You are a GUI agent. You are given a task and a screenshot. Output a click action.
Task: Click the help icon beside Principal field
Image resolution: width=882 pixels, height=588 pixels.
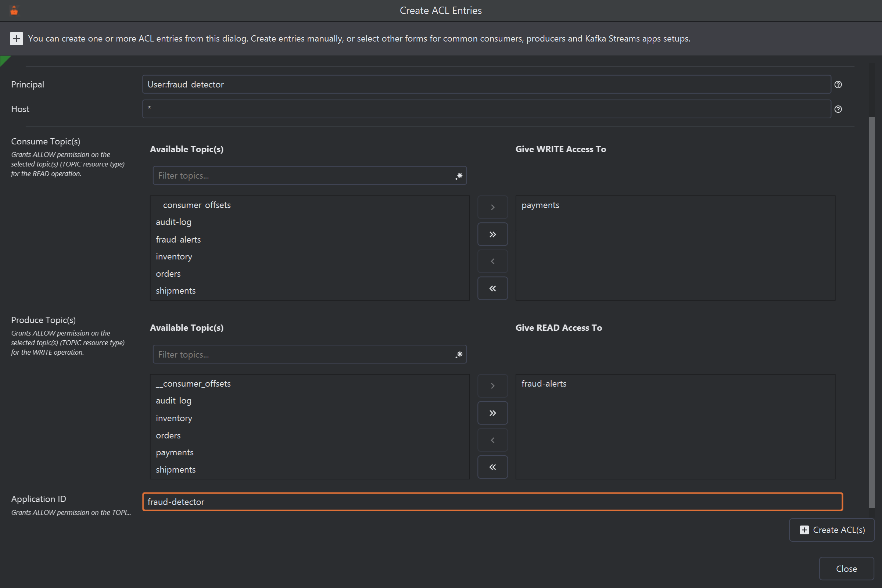coord(838,85)
